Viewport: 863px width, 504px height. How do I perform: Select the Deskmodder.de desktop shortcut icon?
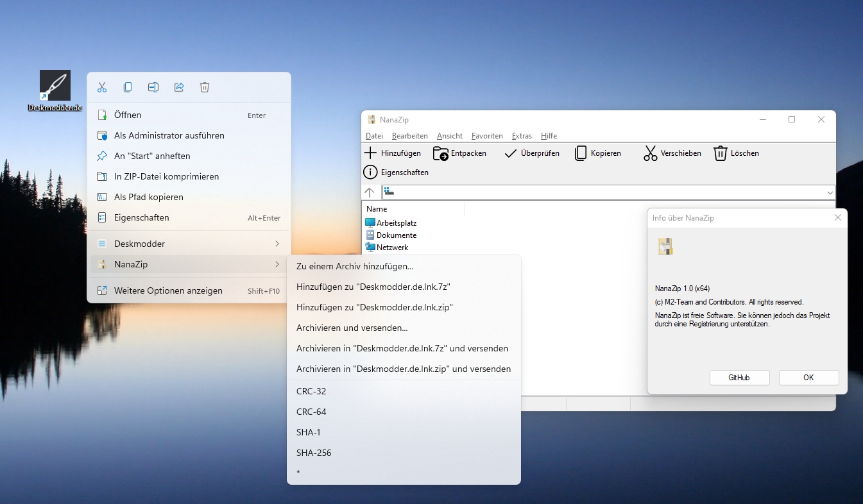(x=55, y=90)
